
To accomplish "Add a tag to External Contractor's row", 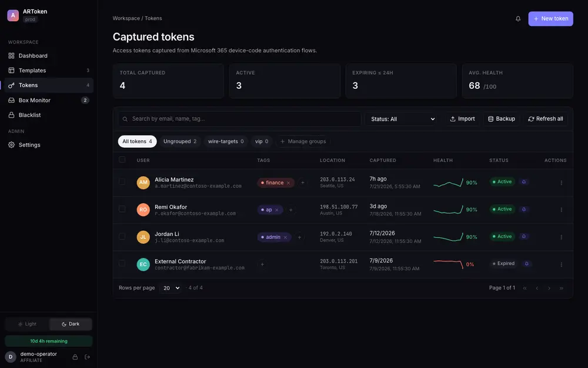I will pos(262,264).
